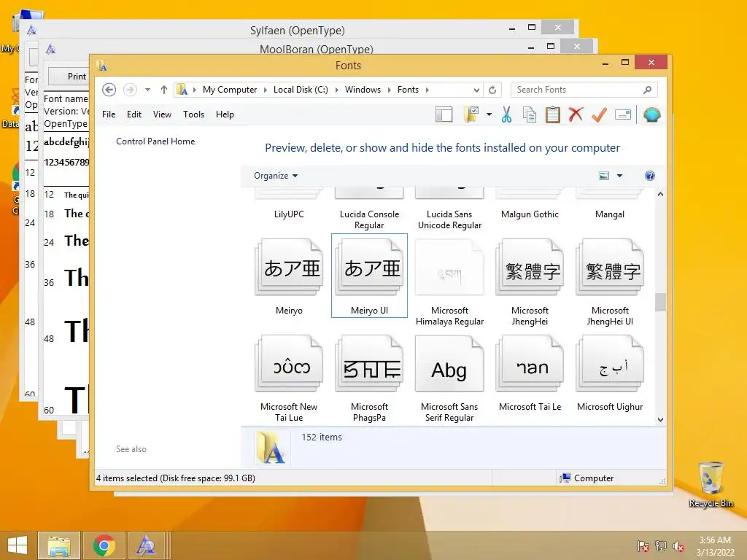
Task: Click the Refresh button in address bar
Action: point(492,90)
